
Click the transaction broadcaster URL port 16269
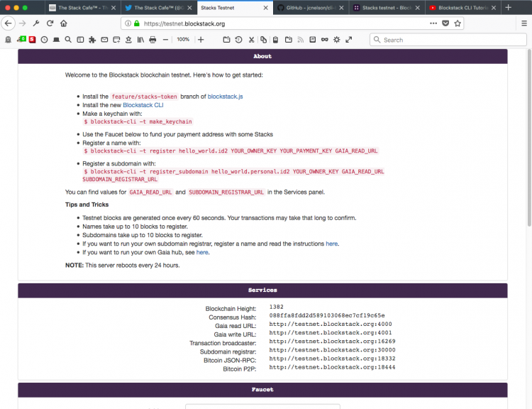pyautogui.click(x=332, y=341)
